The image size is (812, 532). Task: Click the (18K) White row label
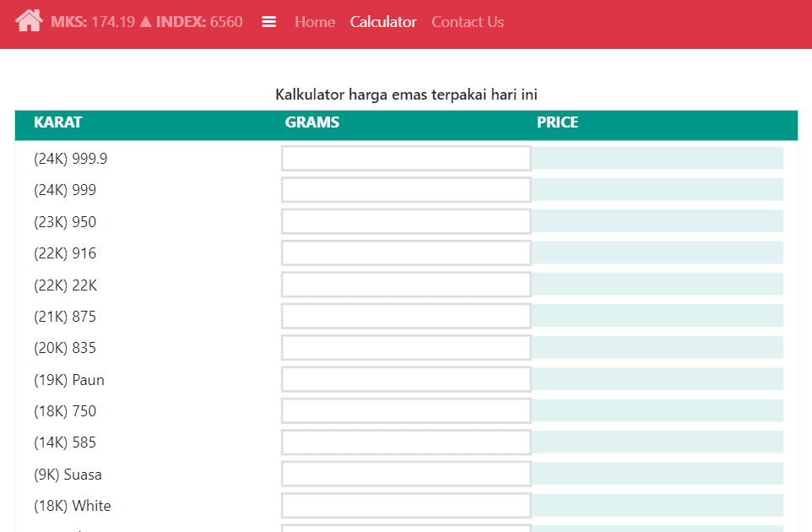tap(73, 506)
